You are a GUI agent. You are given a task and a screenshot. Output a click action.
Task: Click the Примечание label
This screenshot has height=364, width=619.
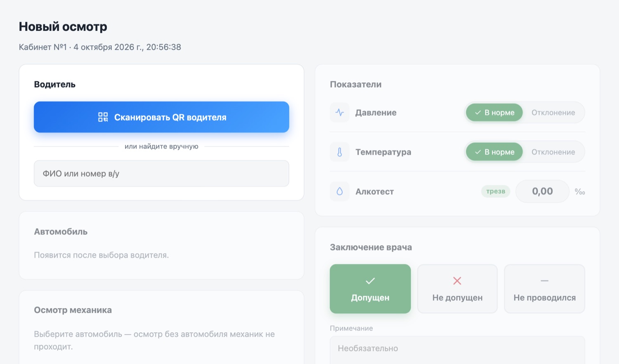pos(351,328)
